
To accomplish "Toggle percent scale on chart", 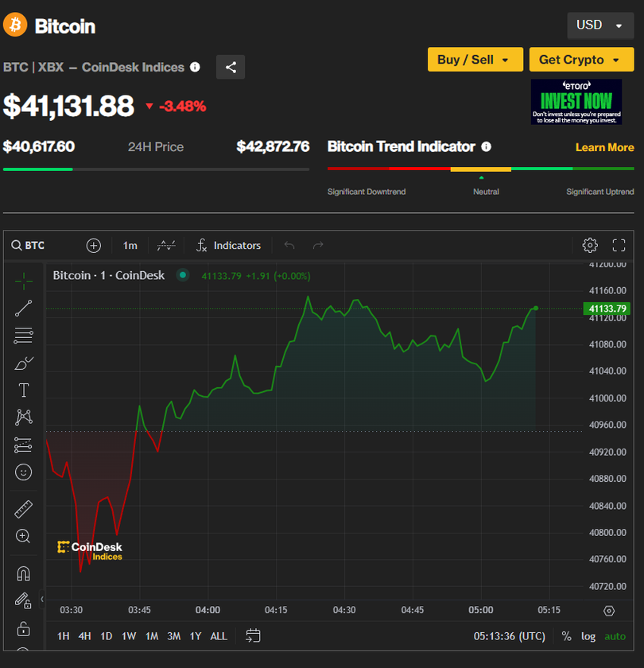I will tap(566, 636).
